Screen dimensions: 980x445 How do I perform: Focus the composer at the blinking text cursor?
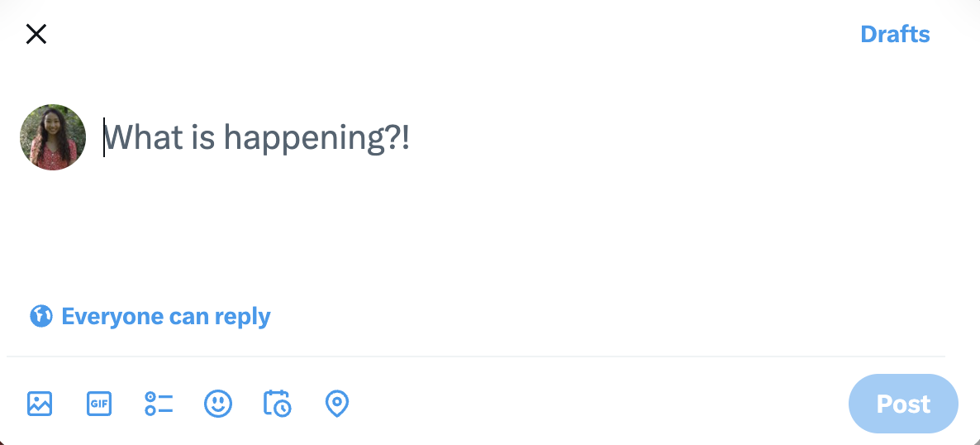[104, 137]
